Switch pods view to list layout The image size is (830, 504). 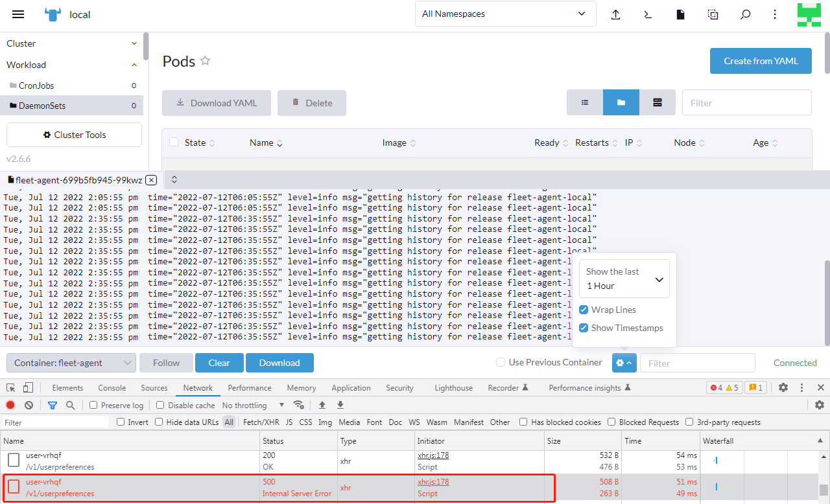pyautogui.click(x=584, y=102)
